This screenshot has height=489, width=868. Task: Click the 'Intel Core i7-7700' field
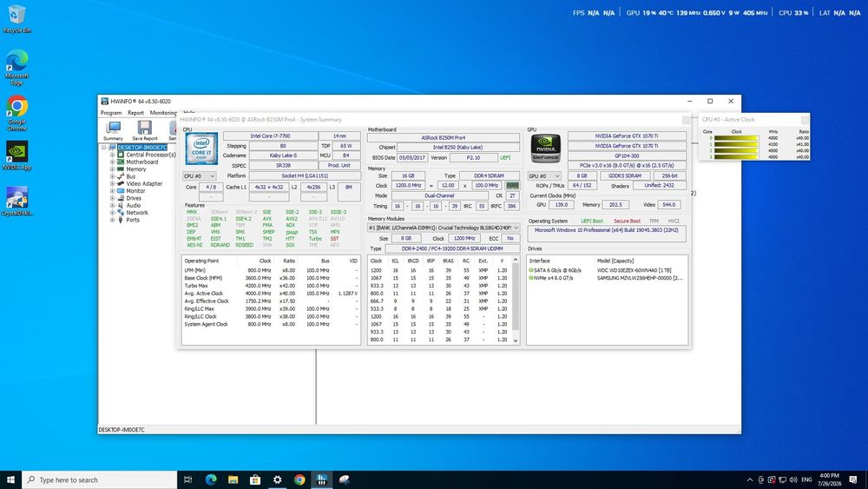270,135
